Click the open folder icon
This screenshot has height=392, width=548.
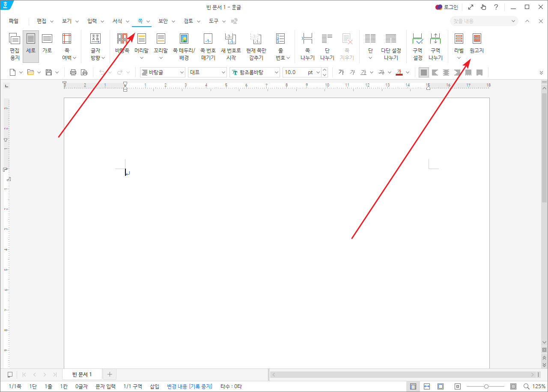tap(30, 72)
